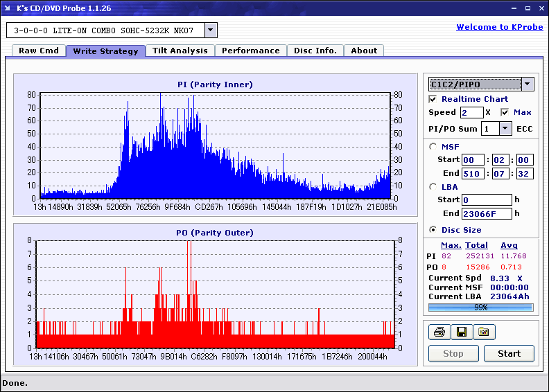Open the Disc Info. tab

(x=315, y=51)
